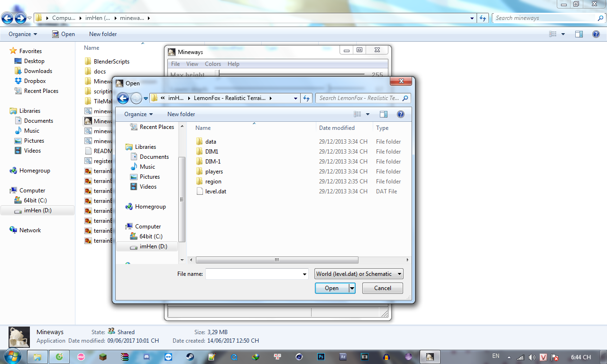Open the File menu in Mineways
The height and width of the screenshot is (364, 607).
(x=175, y=64)
